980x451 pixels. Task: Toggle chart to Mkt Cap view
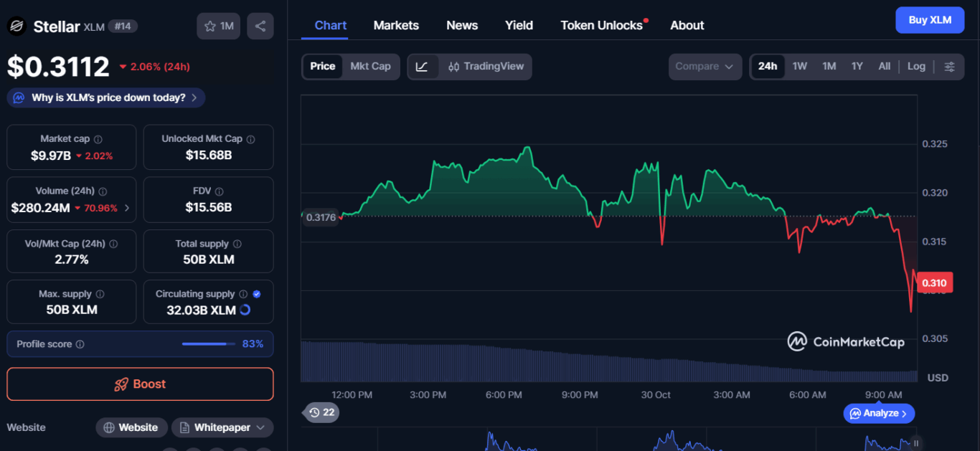tap(370, 67)
